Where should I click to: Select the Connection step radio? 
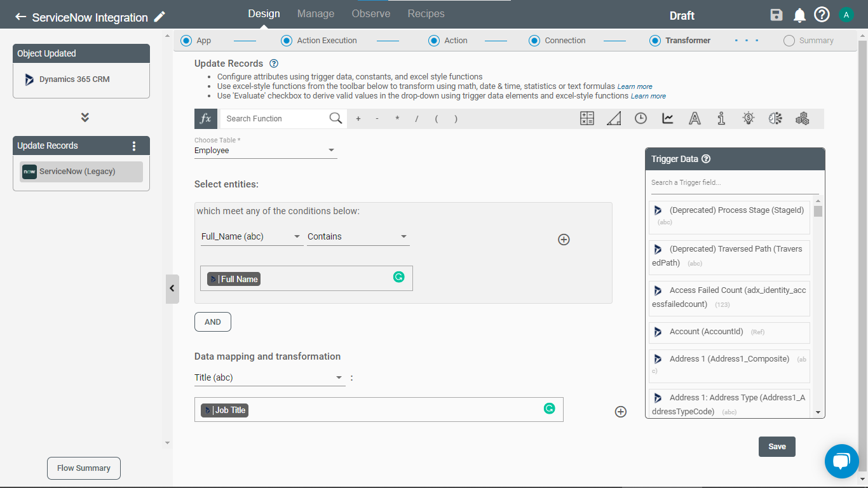534,41
